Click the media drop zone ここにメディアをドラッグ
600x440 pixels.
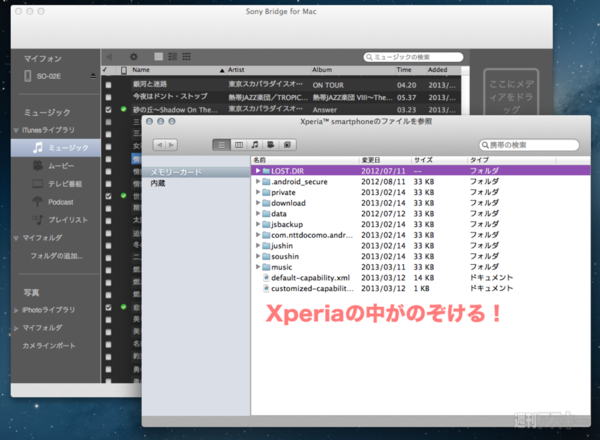point(511,94)
